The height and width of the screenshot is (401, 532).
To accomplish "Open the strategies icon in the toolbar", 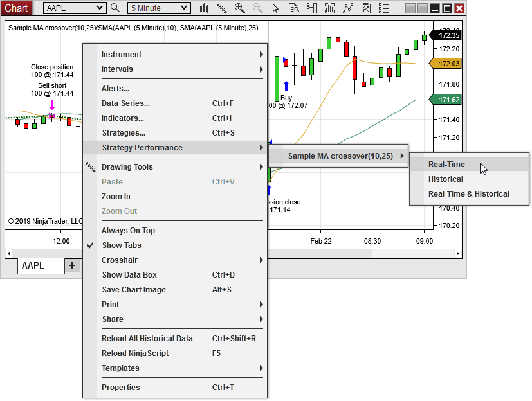I will (x=348, y=8).
